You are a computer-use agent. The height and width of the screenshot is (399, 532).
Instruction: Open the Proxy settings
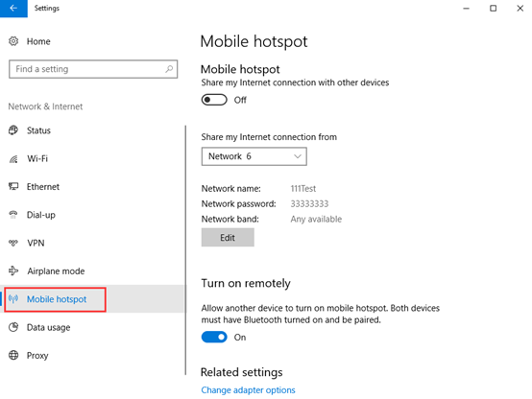[x=37, y=356]
